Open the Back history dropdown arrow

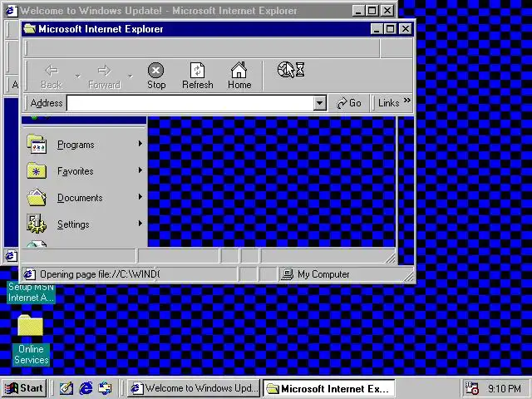77,76
